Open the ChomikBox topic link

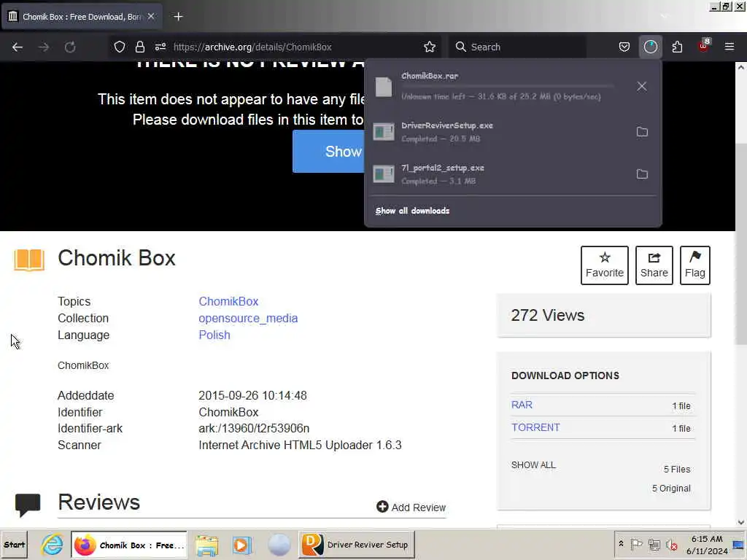pos(228,301)
